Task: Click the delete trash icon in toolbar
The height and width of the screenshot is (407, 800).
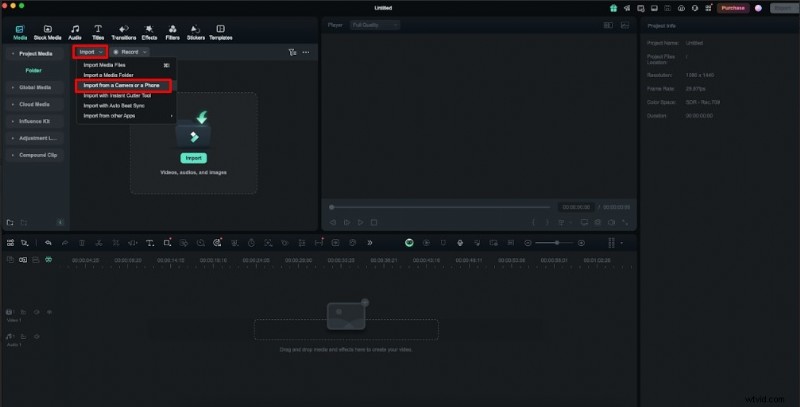Action: (82, 243)
